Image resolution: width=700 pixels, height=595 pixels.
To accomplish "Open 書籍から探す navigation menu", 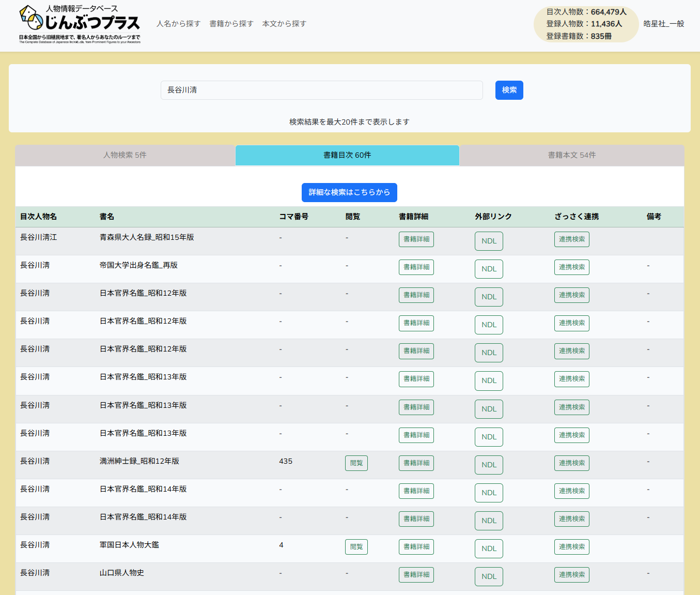I will point(231,24).
